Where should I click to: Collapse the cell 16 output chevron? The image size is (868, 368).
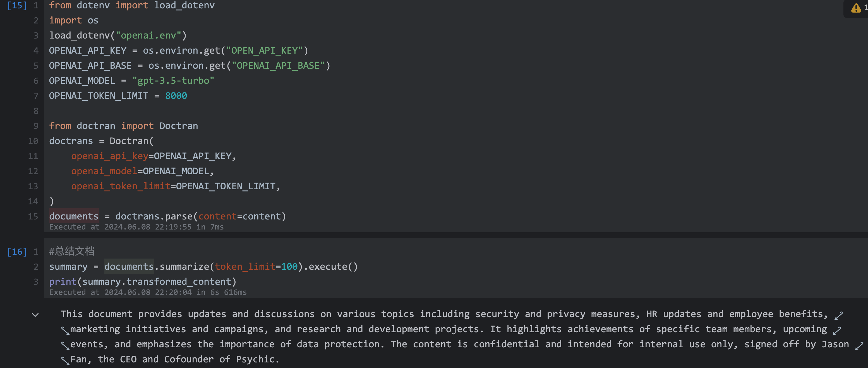click(x=35, y=315)
